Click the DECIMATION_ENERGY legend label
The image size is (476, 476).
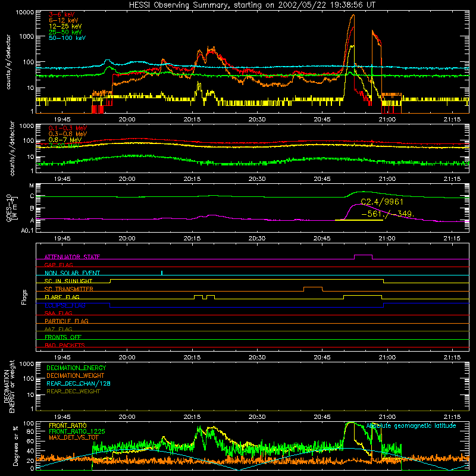coord(76,368)
